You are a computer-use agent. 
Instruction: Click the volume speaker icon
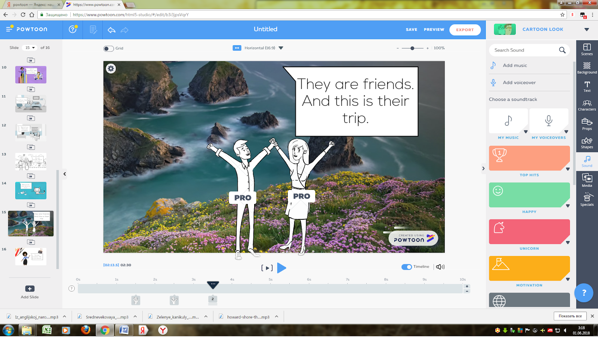pyautogui.click(x=440, y=267)
